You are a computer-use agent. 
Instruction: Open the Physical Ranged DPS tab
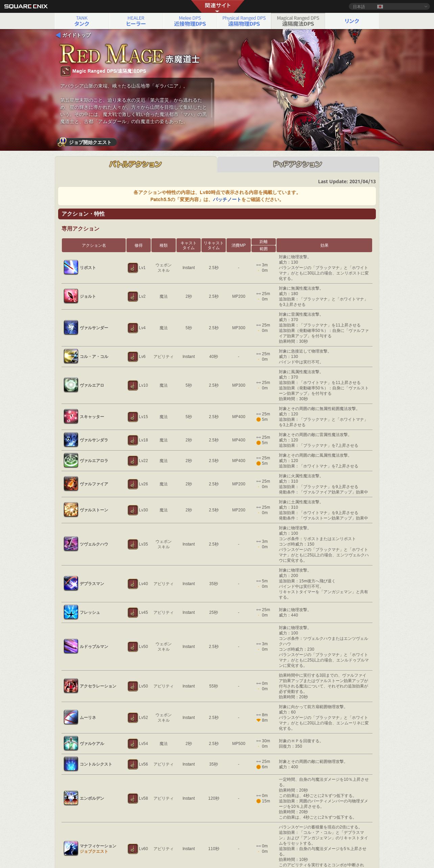(x=244, y=21)
